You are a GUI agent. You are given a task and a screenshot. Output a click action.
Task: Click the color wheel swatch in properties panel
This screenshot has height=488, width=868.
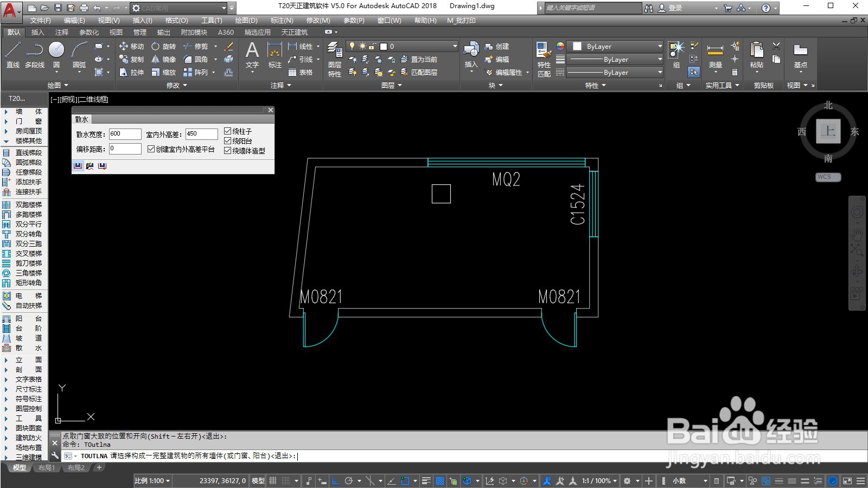pos(560,46)
